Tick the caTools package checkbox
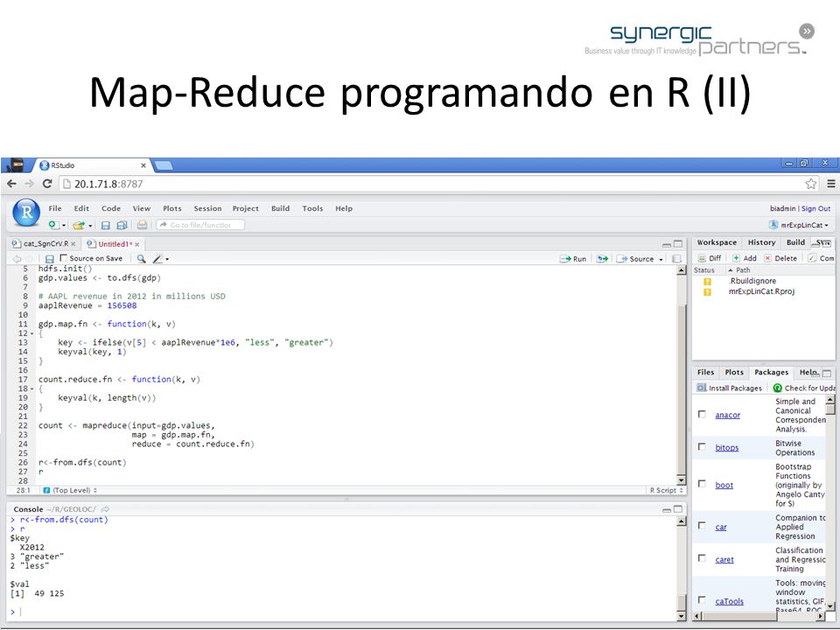This screenshot has height=630, width=840. pyautogui.click(x=702, y=600)
